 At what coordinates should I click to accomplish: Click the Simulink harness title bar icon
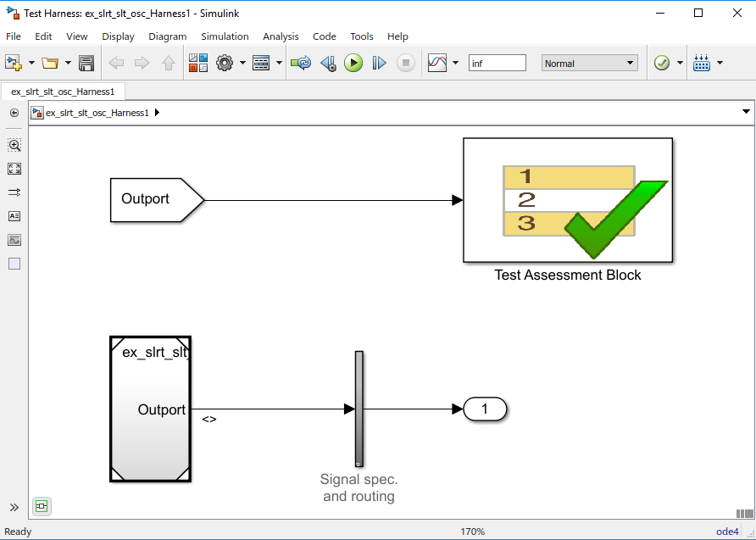[x=13, y=13]
